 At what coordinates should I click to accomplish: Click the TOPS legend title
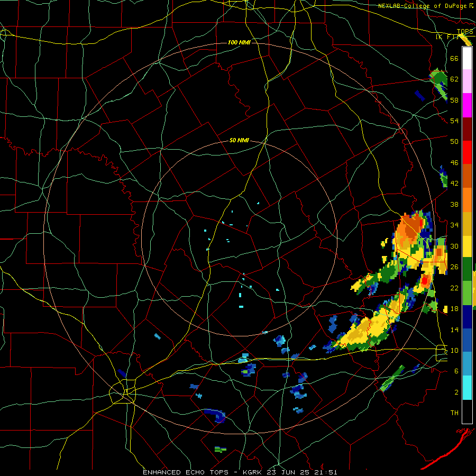465,32
